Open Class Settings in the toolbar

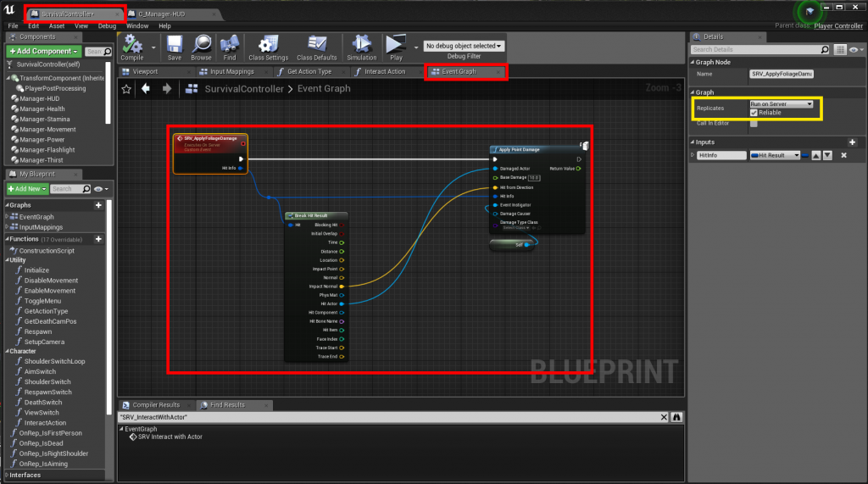pos(269,45)
